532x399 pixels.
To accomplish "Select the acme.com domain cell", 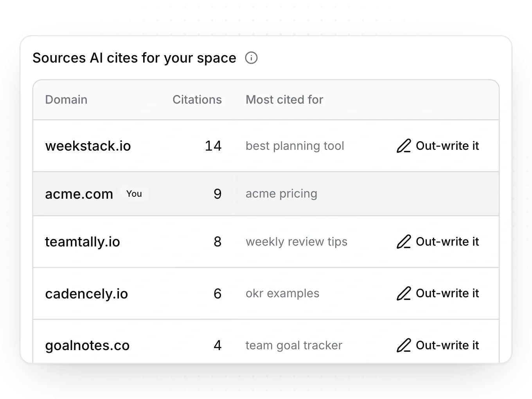I will (x=79, y=194).
